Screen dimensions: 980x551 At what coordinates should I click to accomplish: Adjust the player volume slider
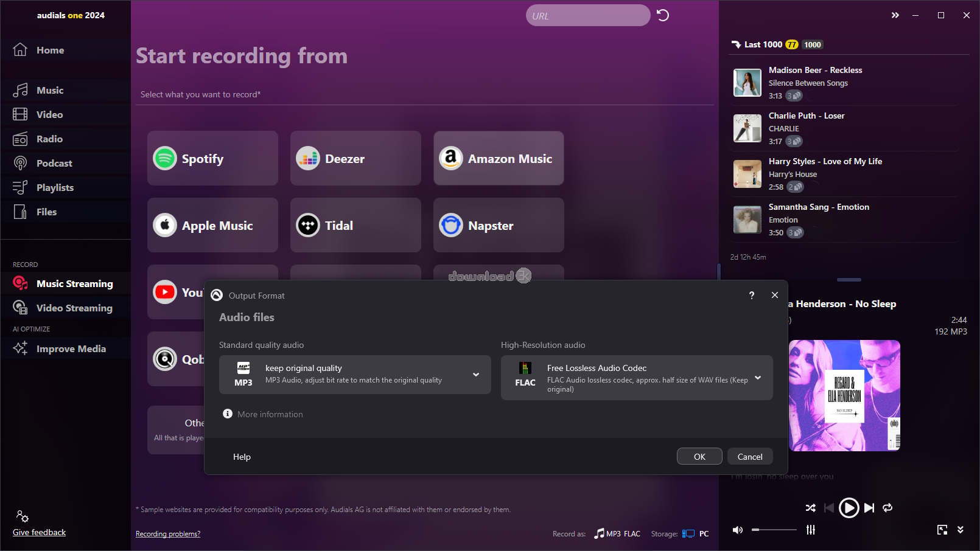774,530
